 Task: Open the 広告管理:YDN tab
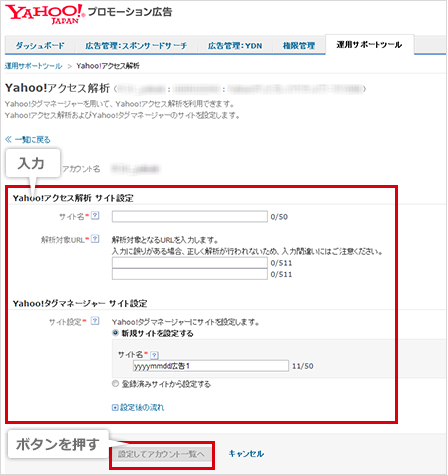pos(235,46)
